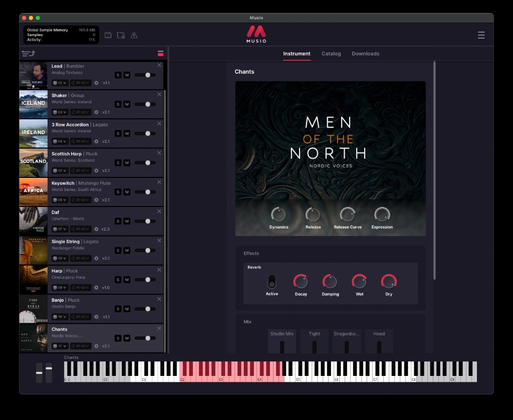
Task: Toggle the Reverb Active switch
Action: point(272,282)
